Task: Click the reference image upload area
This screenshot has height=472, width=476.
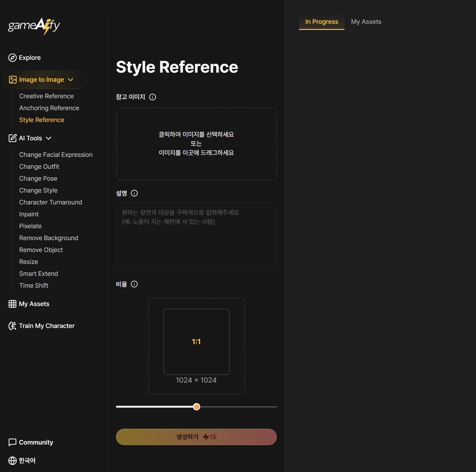Action: click(x=196, y=144)
